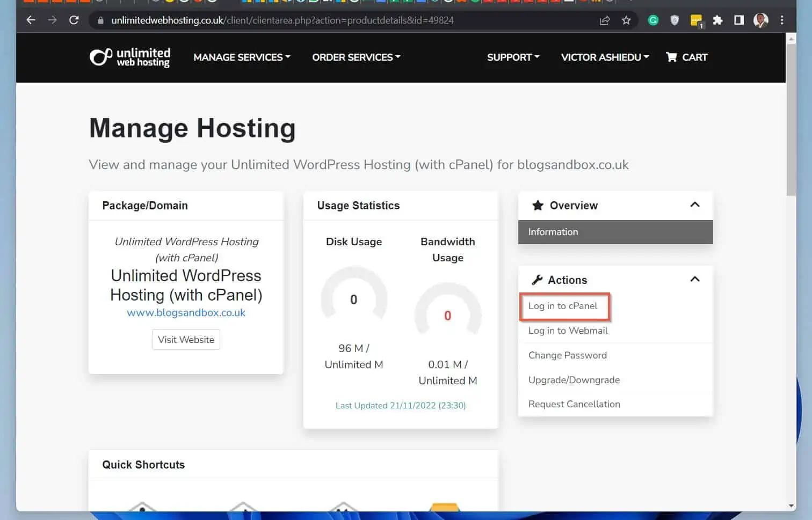Viewport: 812px width, 520px height.
Task: Bookmark this page with the star icon
Action: (626, 20)
